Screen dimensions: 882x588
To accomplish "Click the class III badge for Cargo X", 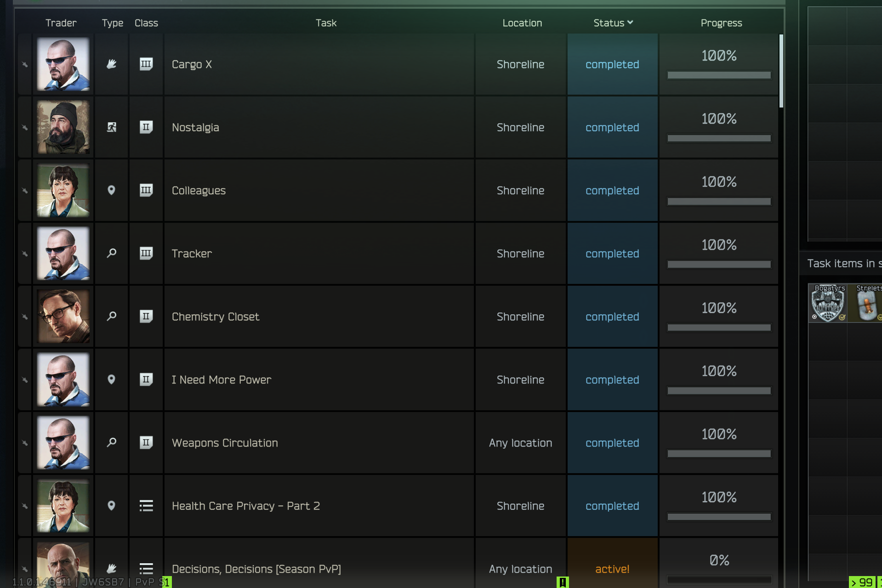I will tap(146, 64).
